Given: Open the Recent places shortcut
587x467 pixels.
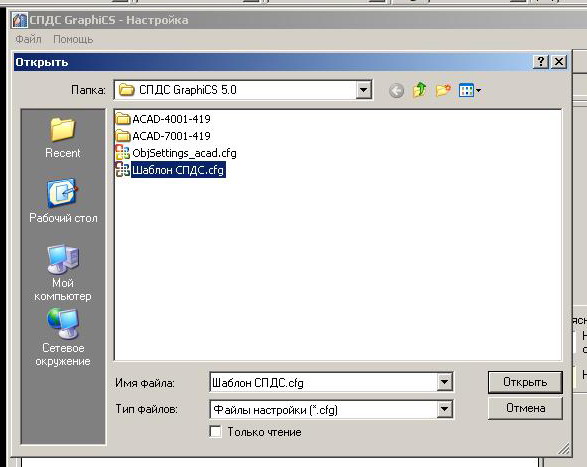Looking at the screenshot, I should coord(63,137).
